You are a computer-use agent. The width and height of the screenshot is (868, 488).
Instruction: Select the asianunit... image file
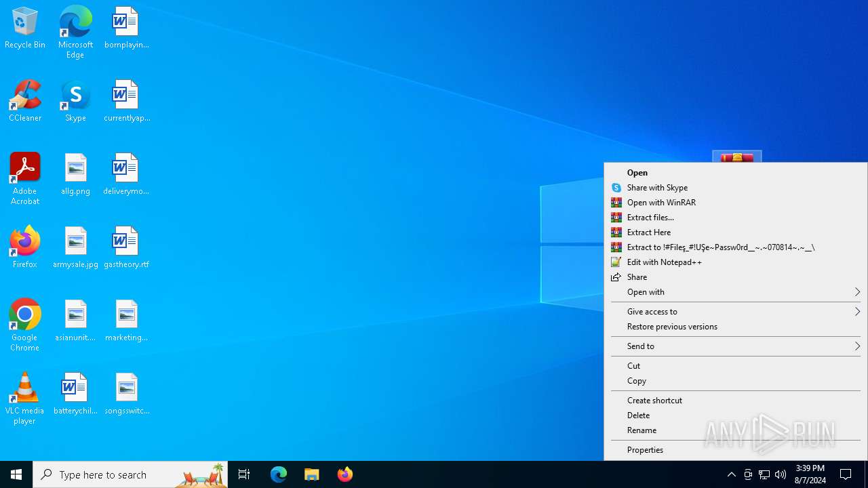click(75, 321)
